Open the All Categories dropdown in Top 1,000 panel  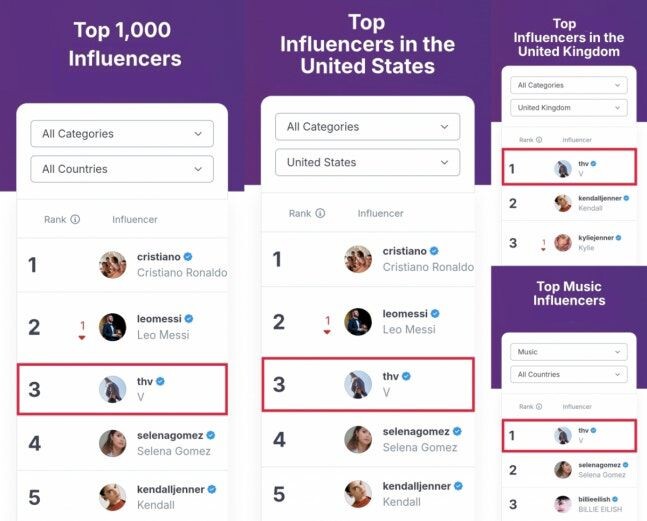[x=122, y=134]
